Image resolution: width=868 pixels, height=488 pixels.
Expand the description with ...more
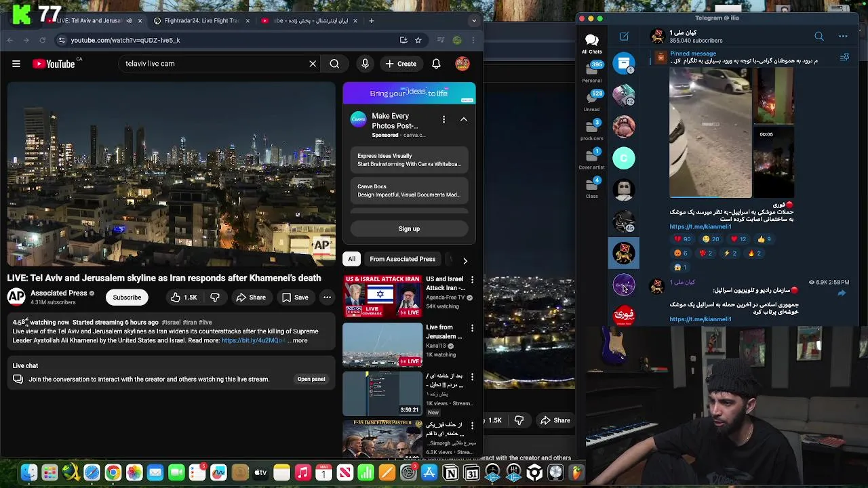[x=298, y=341]
